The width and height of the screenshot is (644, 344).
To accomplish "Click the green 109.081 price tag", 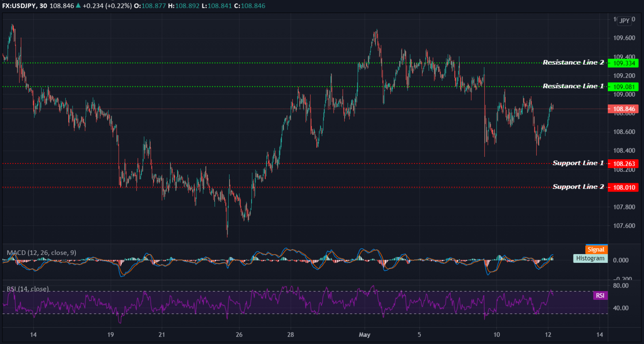I will click(623, 87).
